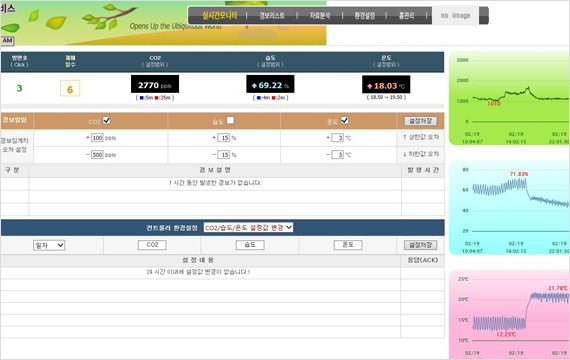Open the pink temperature trend chart
The width and height of the screenshot is (570, 360).
(509, 315)
